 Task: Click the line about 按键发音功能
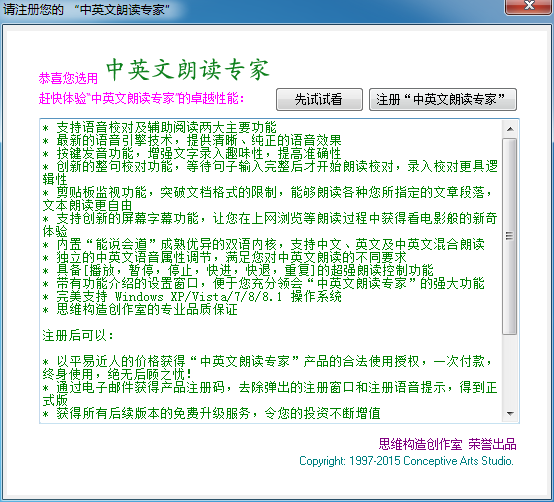(192, 153)
